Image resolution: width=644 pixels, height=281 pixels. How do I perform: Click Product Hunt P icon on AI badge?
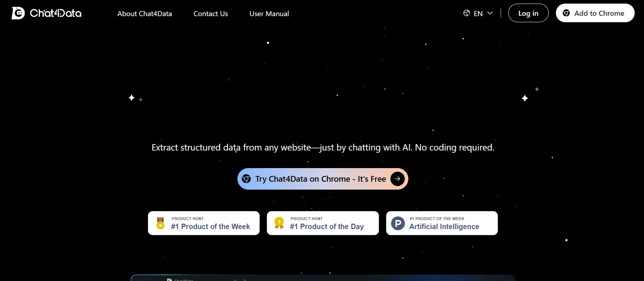coord(398,223)
